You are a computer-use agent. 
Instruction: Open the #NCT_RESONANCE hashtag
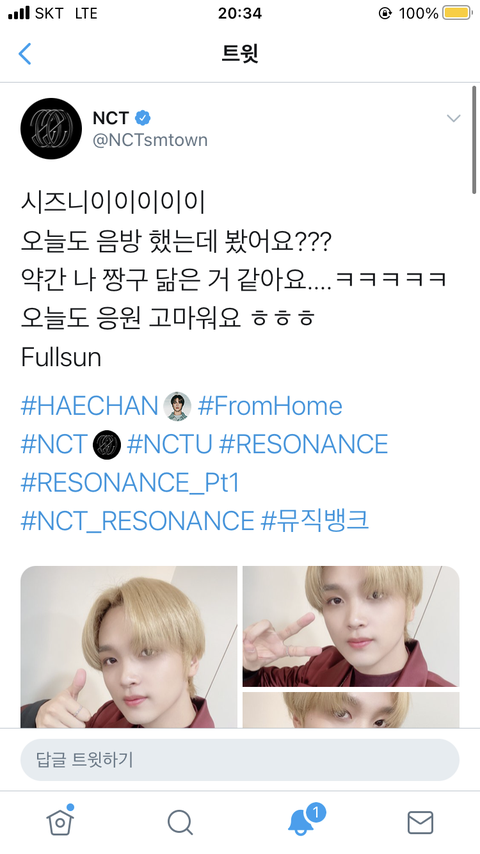click(x=137, y=521)
